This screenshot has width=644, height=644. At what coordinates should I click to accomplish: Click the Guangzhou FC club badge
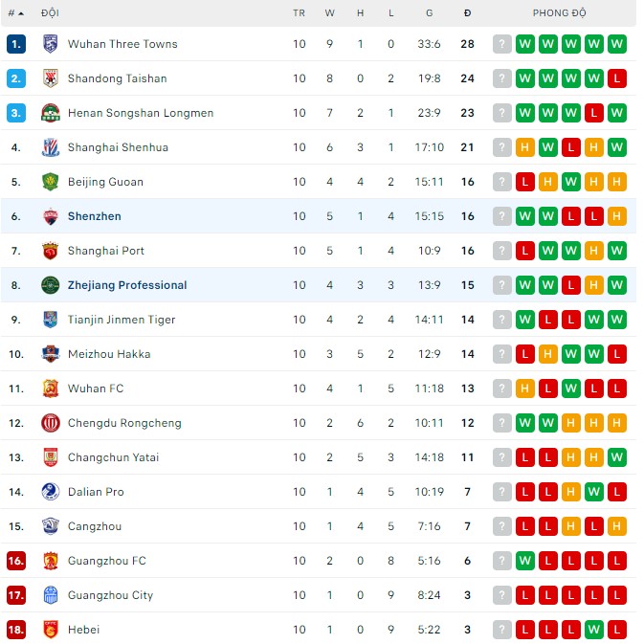(x=51, y=561)
